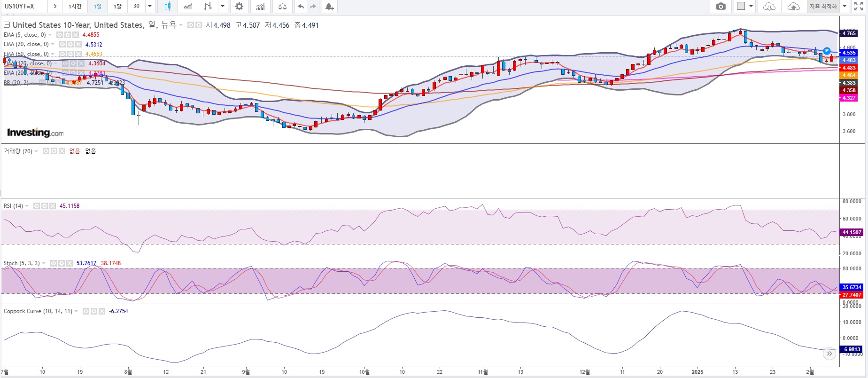The height and width of the screenshot is (378, 868).
Task: Open the layout color square swatch
Action: [x=741, y=6]
